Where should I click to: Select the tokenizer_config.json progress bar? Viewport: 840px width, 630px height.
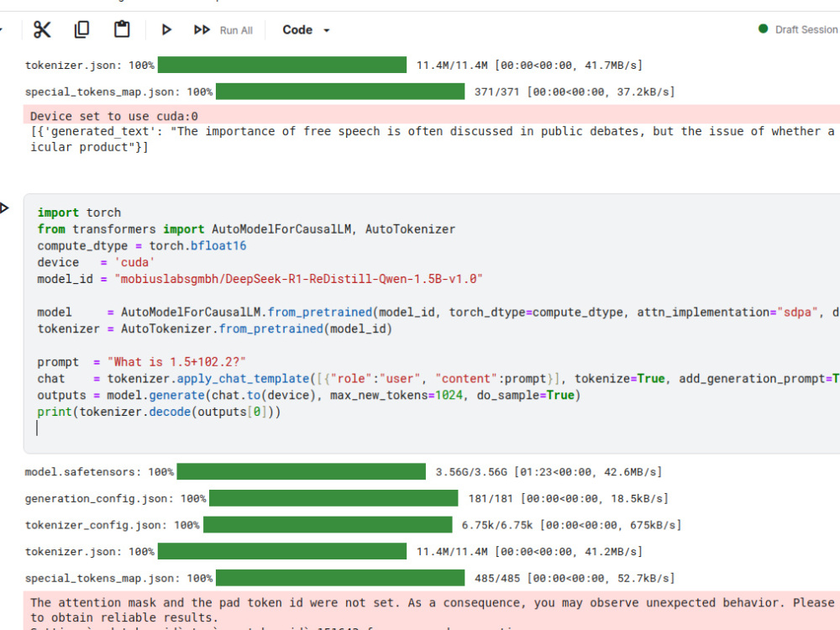[x=328, y=524]
